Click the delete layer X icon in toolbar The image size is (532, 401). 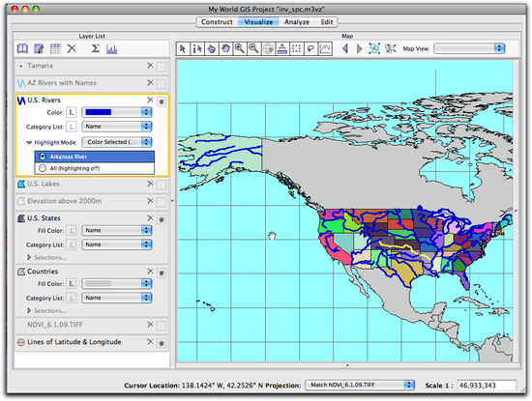(72, 49)
